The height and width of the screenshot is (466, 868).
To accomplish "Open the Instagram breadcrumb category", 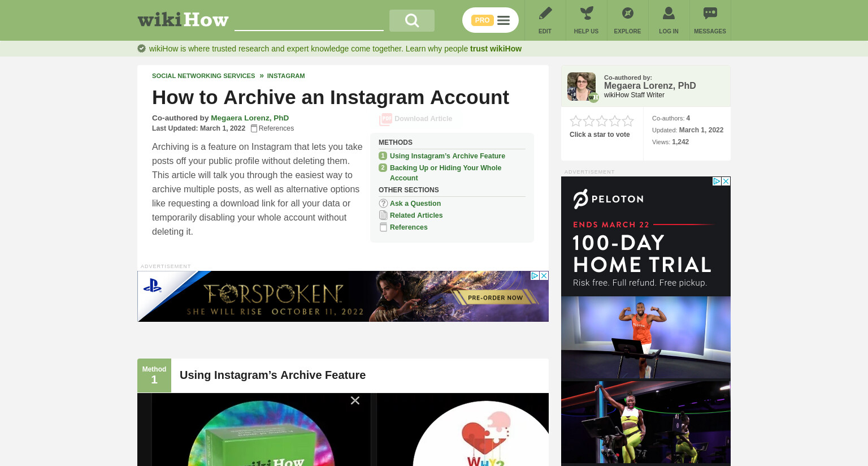I will [x=286, y=76].
